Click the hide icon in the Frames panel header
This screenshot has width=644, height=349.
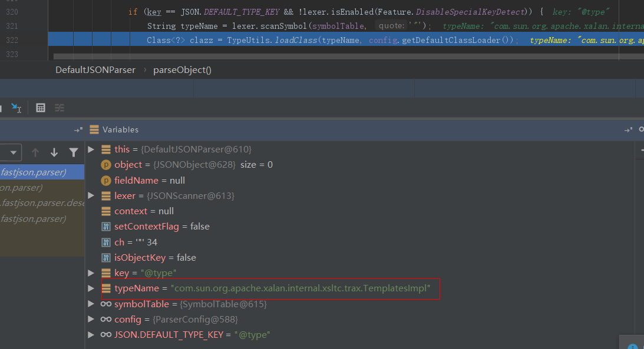click(x=78, y=129)
